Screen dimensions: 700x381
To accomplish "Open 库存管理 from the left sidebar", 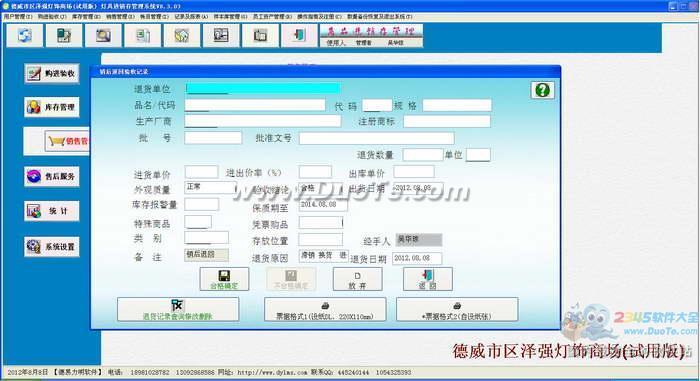I will [x=52, y=107].
